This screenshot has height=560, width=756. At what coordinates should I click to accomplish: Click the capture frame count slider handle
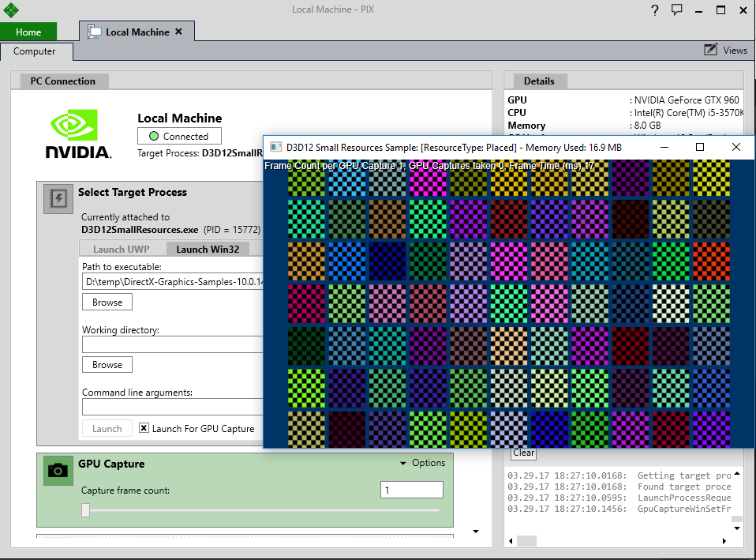tap(85, 510)
